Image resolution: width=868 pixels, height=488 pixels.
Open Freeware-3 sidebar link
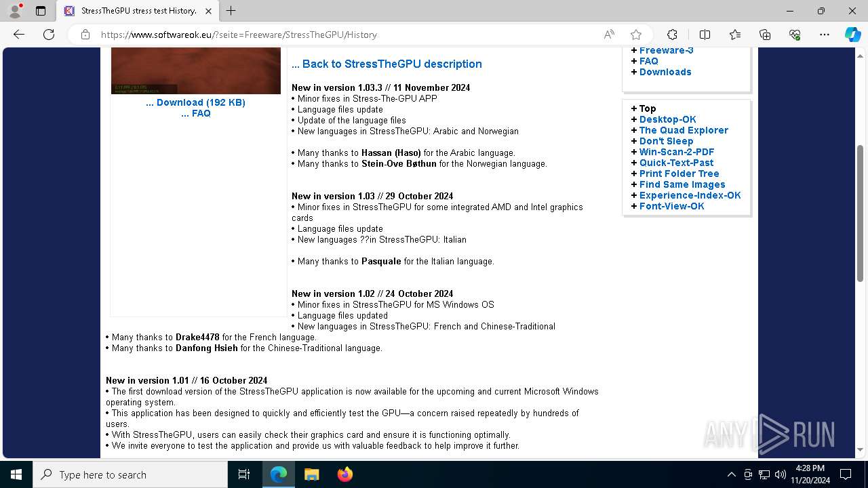click(666, 50)
